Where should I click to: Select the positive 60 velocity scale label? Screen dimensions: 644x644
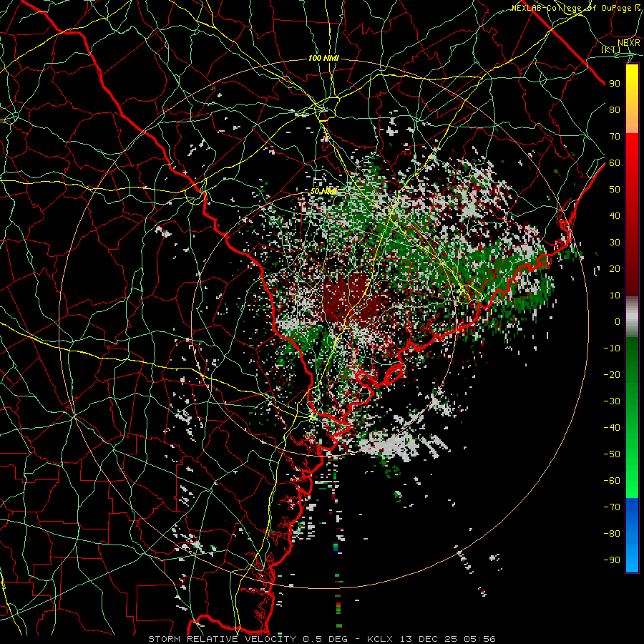pos(615,162)
